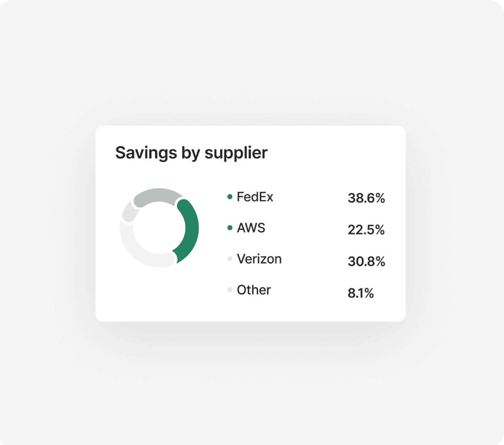Click the 8.1% savings value
This screenshot has width=504, height=445.
point(361,293)
